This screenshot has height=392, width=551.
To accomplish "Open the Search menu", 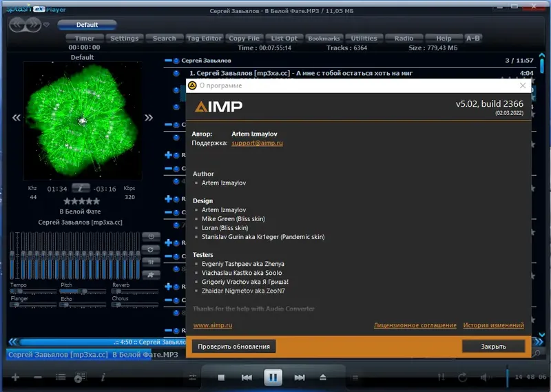I will pyautogui.click(x=164, y=39).
